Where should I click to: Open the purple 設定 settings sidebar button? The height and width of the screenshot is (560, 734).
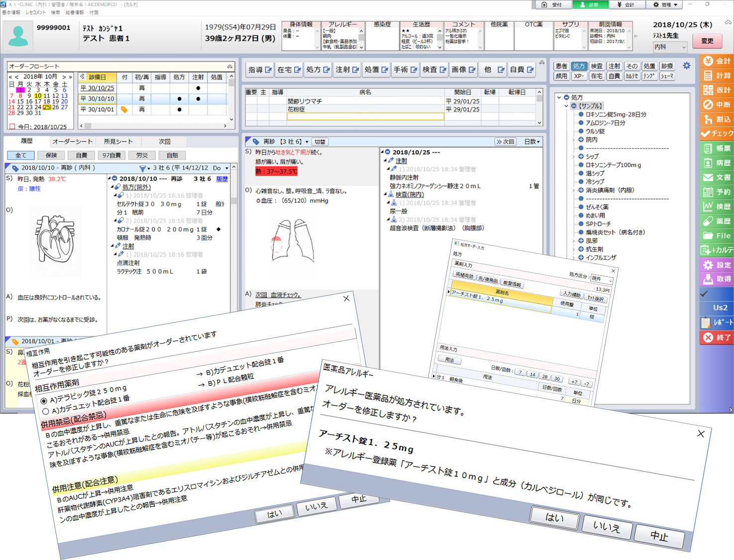(717, 265)
